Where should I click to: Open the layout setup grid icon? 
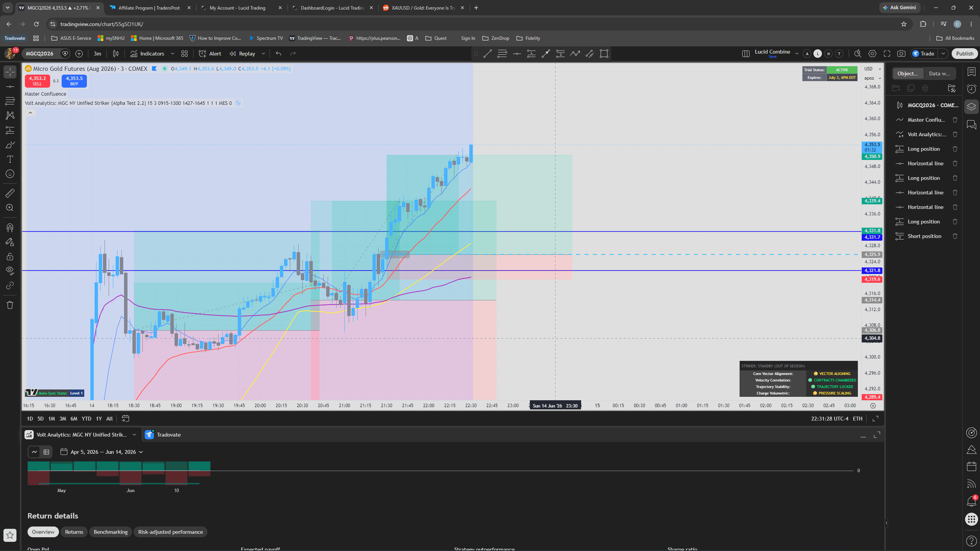tap(745, 54)
